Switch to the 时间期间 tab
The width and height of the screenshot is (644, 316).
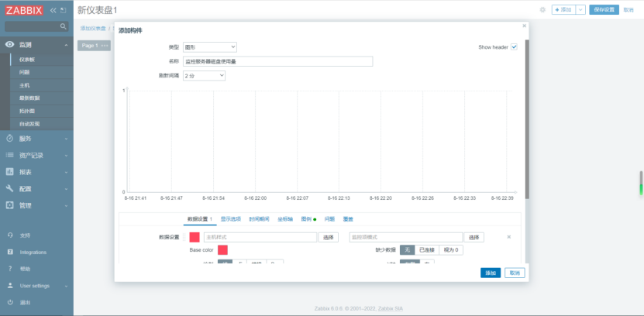[259, 219]
